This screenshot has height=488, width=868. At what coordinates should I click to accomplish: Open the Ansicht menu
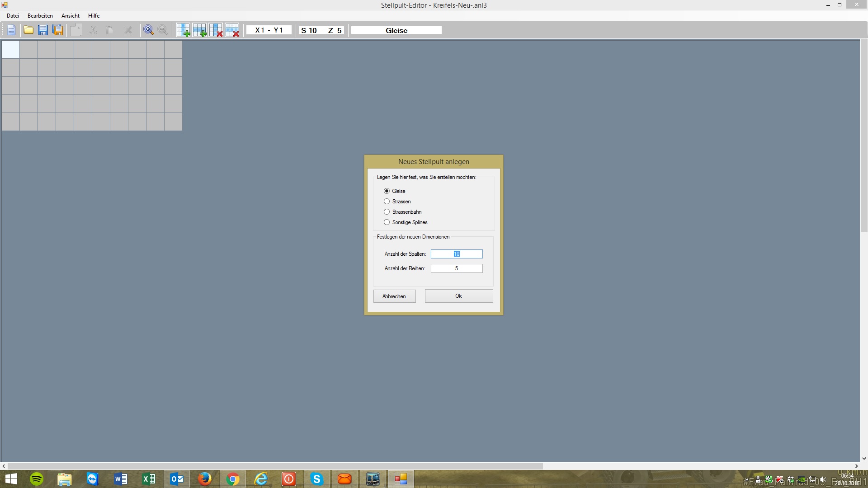click(70, 16)
